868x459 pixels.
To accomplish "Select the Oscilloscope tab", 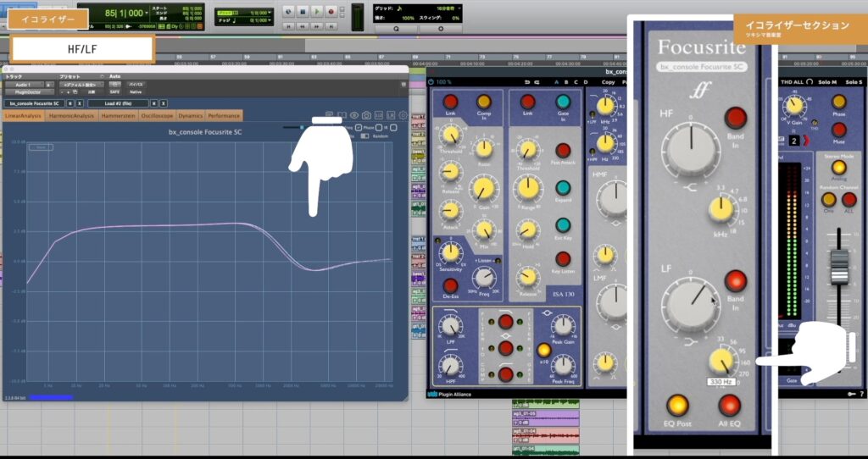I will [x=157, y=116].
